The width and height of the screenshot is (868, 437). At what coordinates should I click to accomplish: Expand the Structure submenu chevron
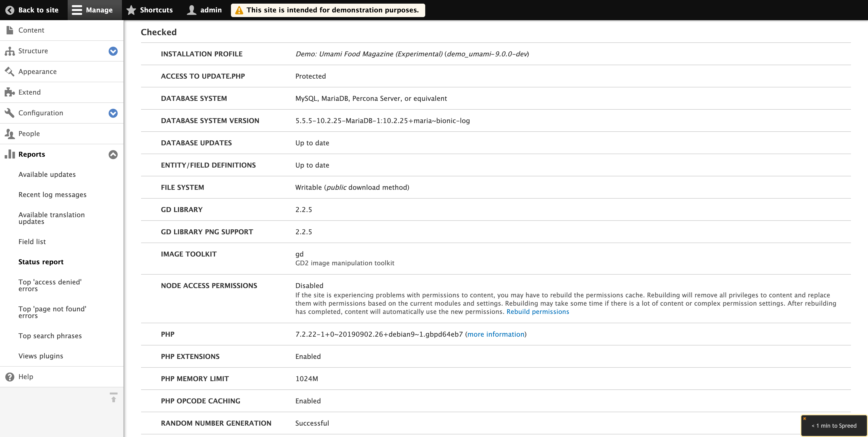pos(113,51)
